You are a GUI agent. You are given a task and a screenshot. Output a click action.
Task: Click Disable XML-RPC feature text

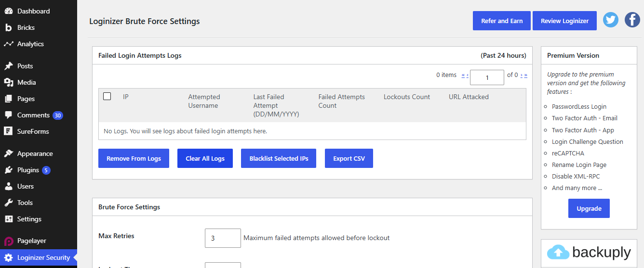tap(576, 176)
